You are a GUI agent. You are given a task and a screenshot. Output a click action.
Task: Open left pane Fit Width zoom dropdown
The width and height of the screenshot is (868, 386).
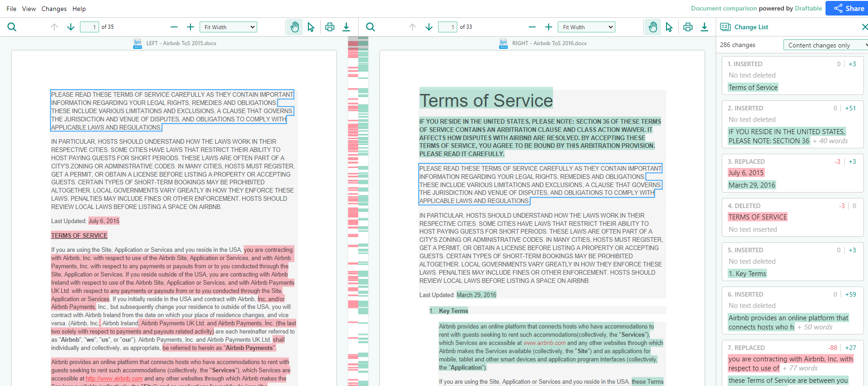click(x=228, y=27)
